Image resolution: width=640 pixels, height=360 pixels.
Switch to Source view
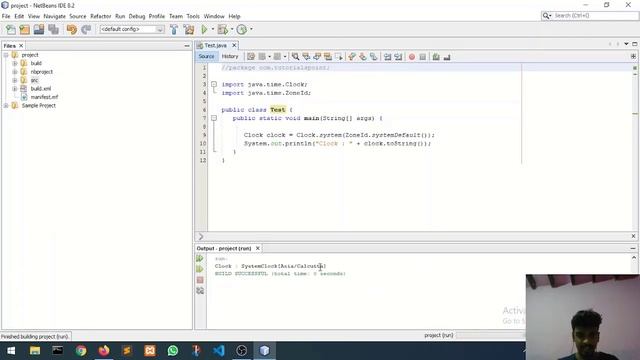pos(207,56)
